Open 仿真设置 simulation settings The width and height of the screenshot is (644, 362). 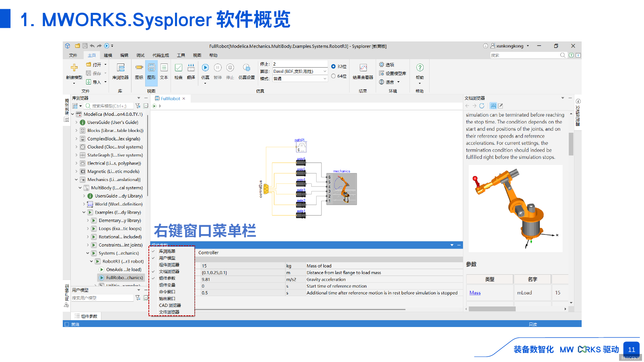pyautogui.click(x=246, y=68)
